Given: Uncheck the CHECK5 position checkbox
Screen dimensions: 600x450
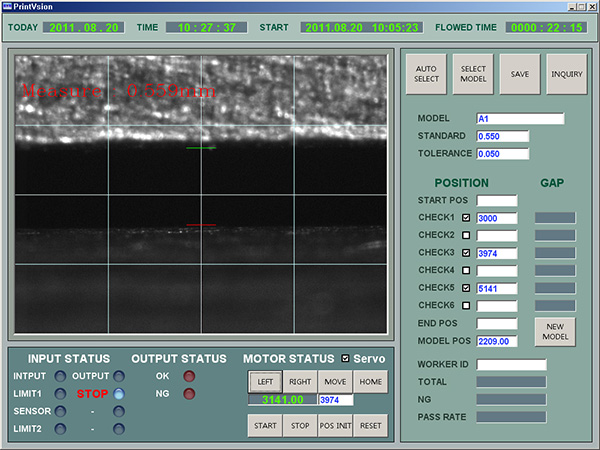Looking at the screenshot, I should (x=466, y=288).
